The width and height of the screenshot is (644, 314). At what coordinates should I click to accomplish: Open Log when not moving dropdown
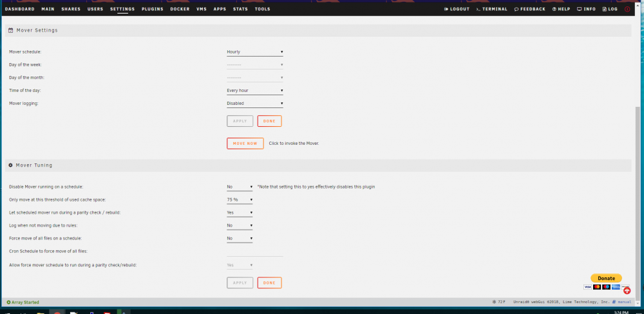tap(240, 225)
